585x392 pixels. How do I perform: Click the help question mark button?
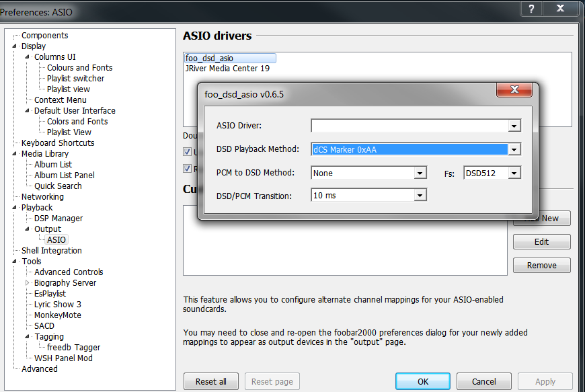coord(532,8)
